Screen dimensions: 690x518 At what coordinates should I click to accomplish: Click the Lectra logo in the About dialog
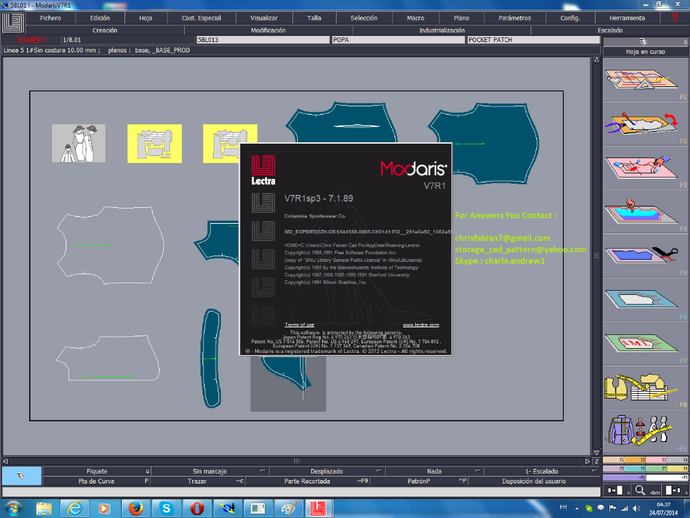263,170
